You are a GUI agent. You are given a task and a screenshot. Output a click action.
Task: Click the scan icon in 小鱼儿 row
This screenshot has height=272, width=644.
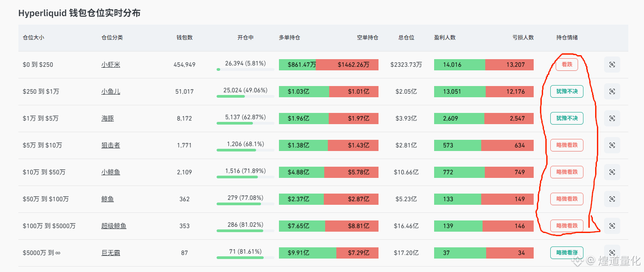(612, 91)
